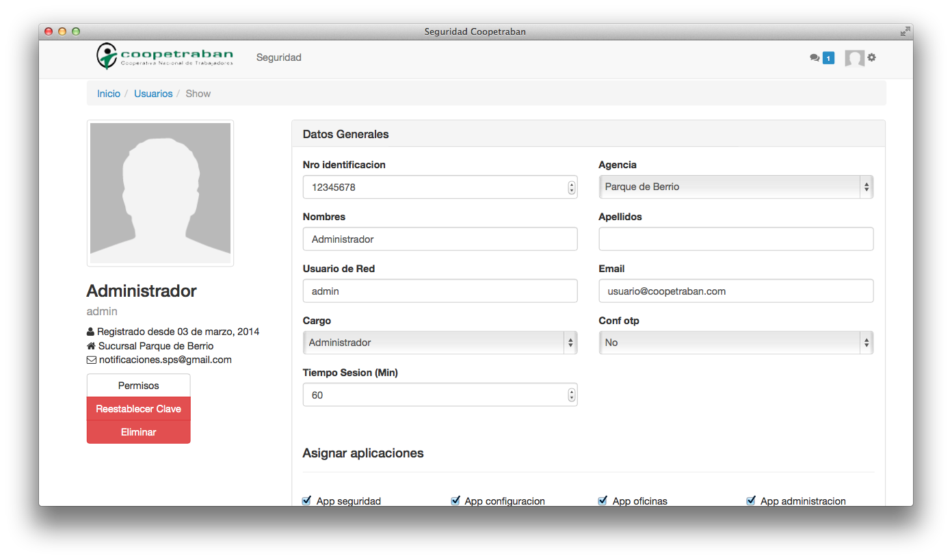Click the Permisos button
The height and width of the screenshot is (560, 952).
pyautogui.click(x=138, y=386)
